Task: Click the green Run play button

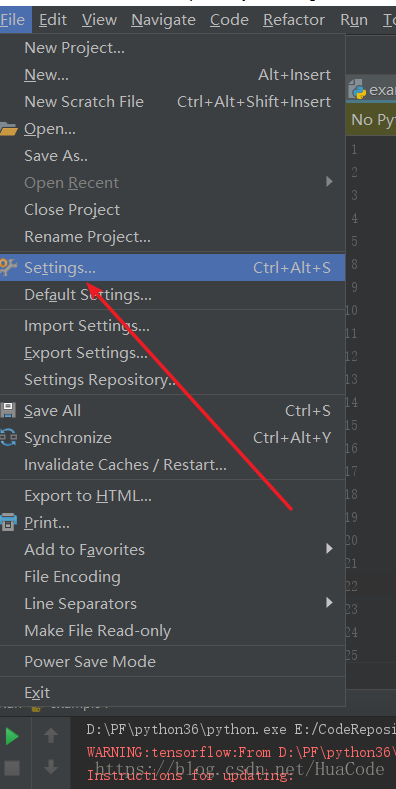Action: [12, 736]
